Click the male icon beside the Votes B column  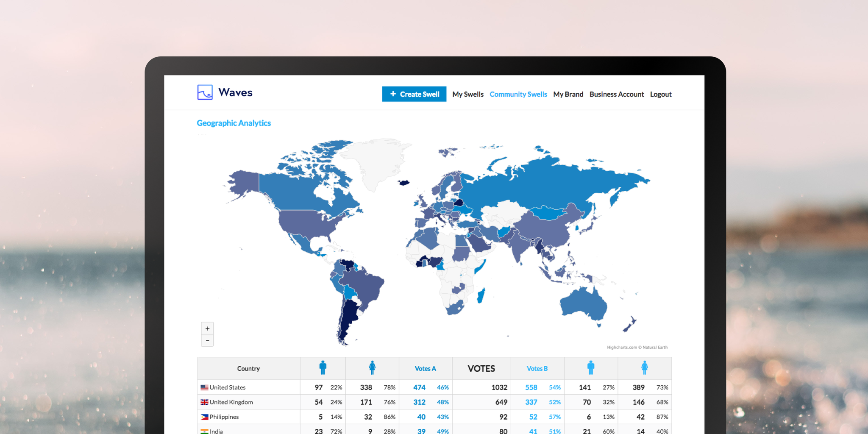(591, 368)
